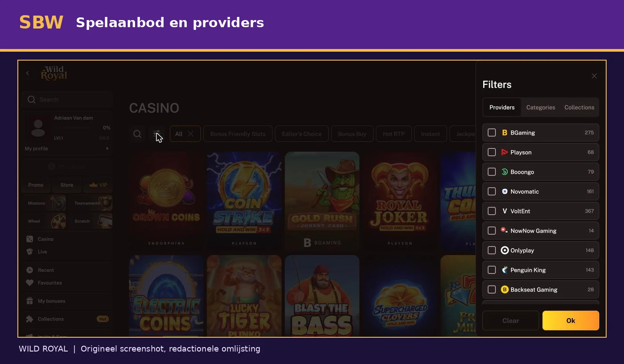Open the Supercharged Clovers game
Image resolution: width=624 pixels, height=364 pixels.
click(x=400, y=296)
